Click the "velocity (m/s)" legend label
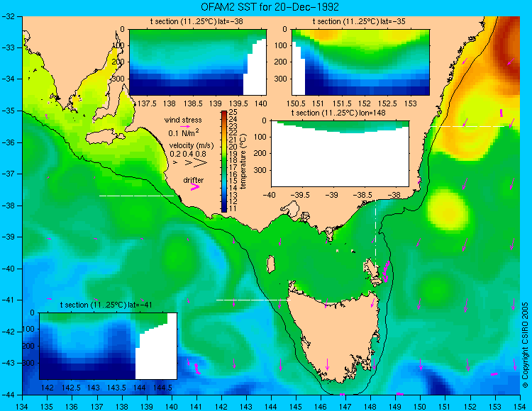The width and height of the screenshot is (532, 411). (192, 146)
